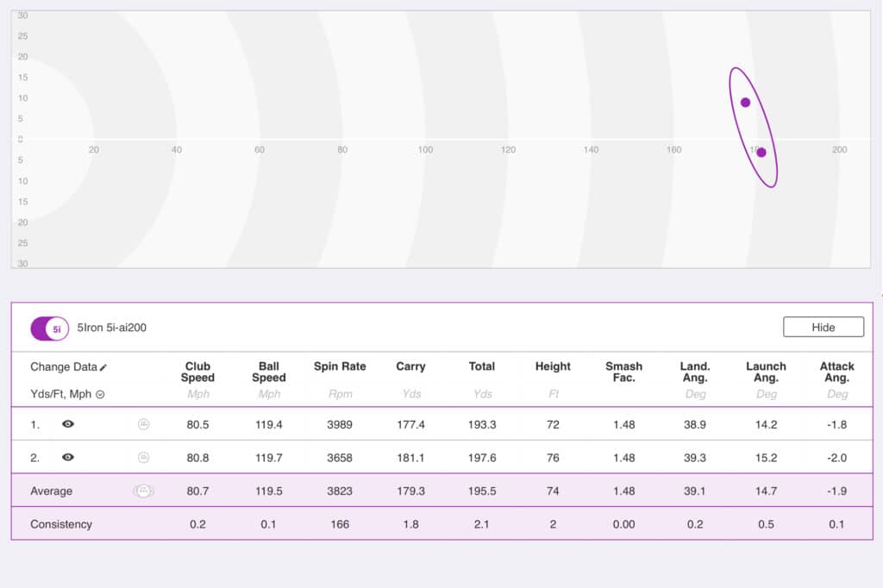Screen dimensions: 883x588
Task: Select the upper purple shot dot on chart
Action: click(x=745, y=103)
